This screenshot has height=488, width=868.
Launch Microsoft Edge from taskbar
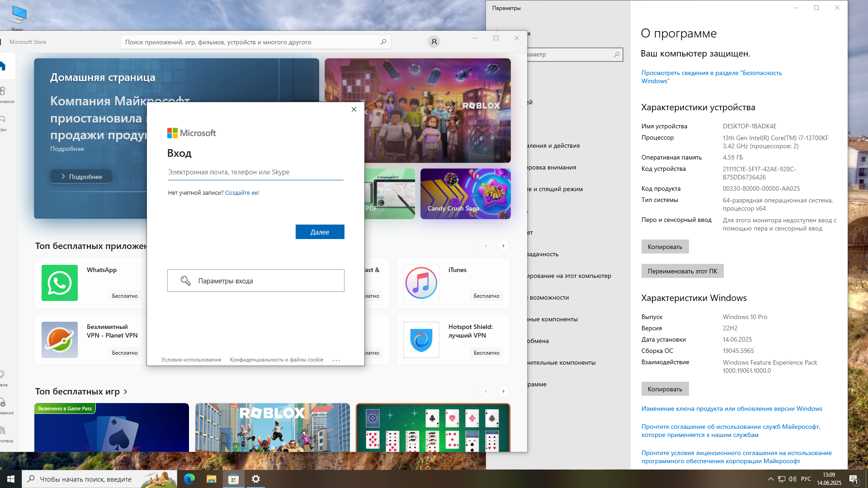click(189, 479)
